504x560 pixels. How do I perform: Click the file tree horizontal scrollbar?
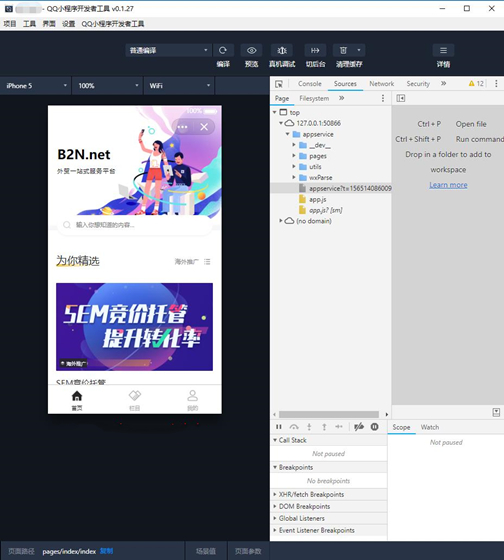coord(329,414)
